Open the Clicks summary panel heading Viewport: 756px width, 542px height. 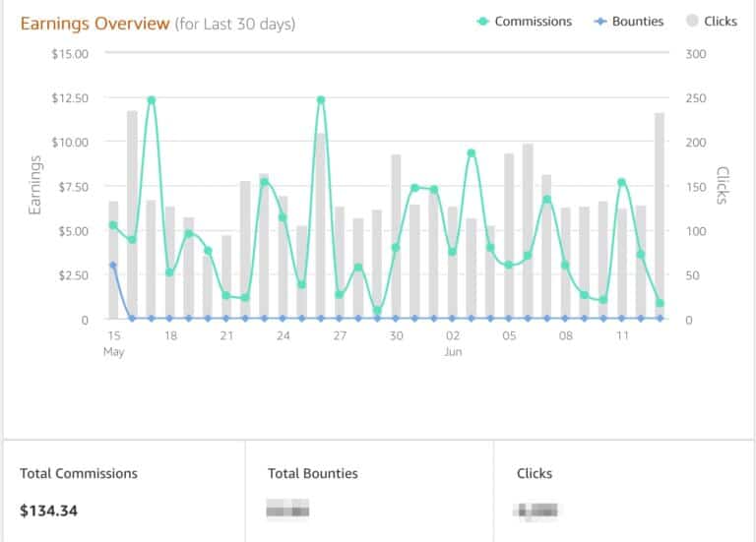[535, 473]
